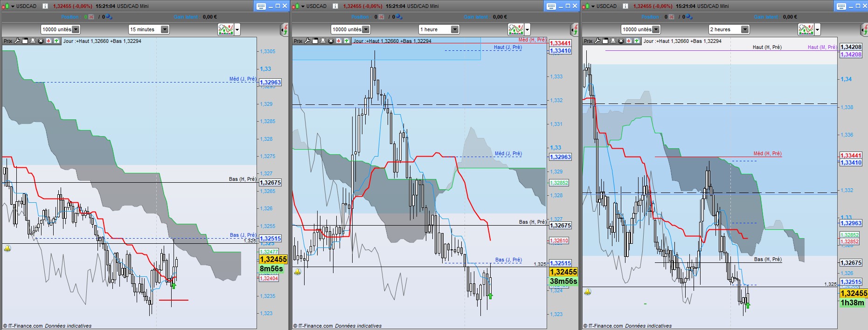Click the current price label 1,32455 on middle chart
The height and width of the screenshot is (330, 868).
(563, 272)
